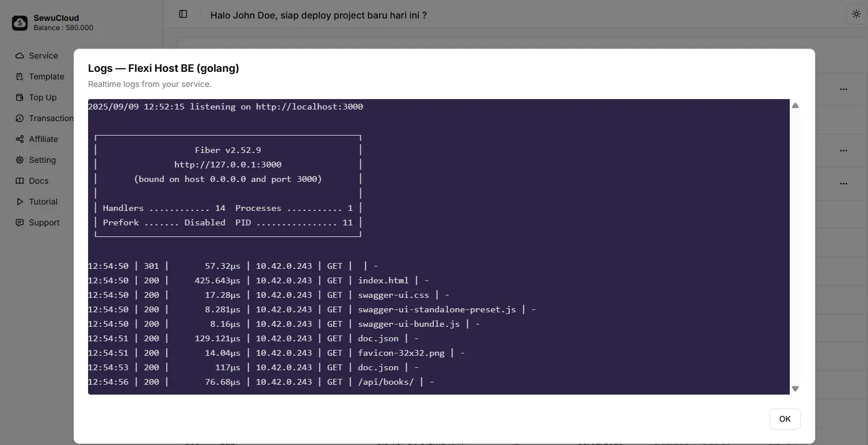Click the listening on http://localhost:3000 log line
Screen dimensions: 868x445
pyautogui.click(x=225, y=107)
